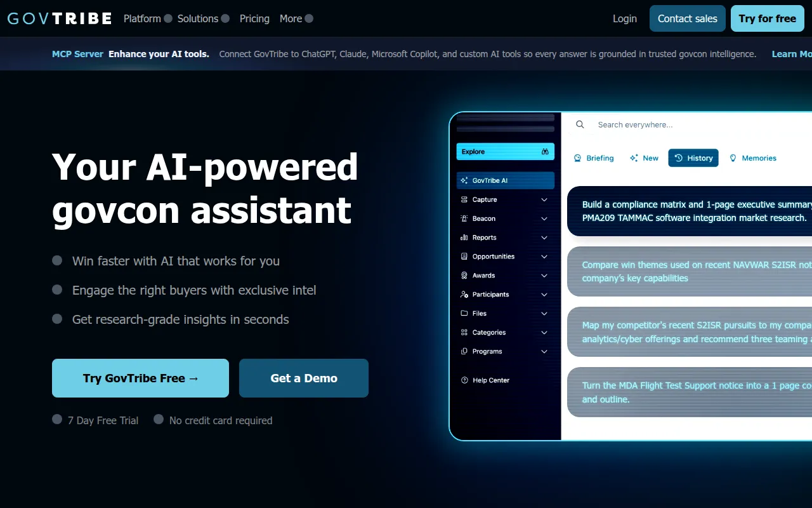Expand the Reports section chevron

tap(544, 237)
